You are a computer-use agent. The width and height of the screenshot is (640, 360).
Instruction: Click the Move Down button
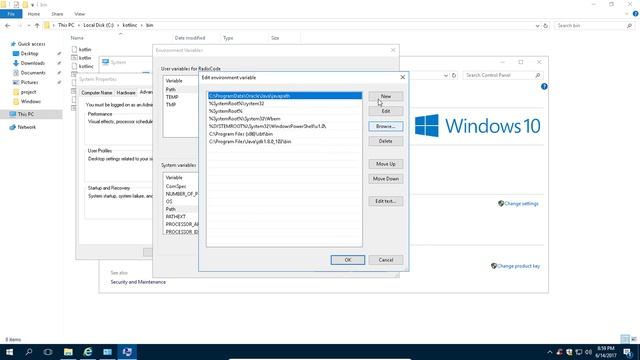(x=385, y=179)
